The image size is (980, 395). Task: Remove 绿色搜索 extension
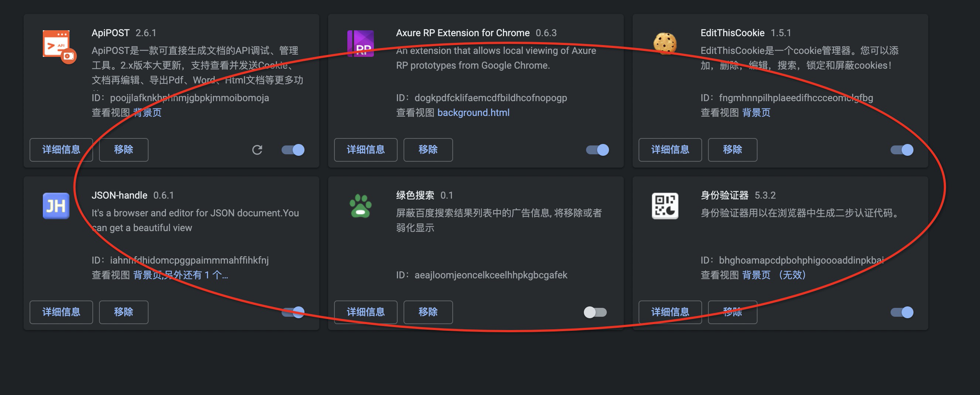click(428, 312)
